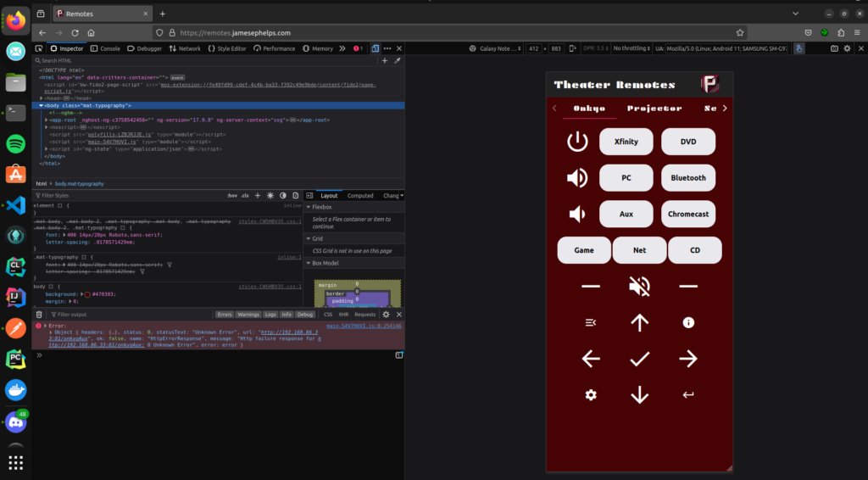This screenshot has width=868, height=480.
Task: Click the eyedropper color picker icon
Action: tap(397, 60)
